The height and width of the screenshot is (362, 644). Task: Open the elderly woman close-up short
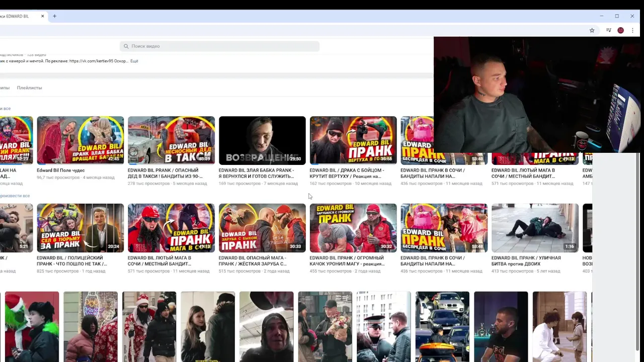[267, 327]
